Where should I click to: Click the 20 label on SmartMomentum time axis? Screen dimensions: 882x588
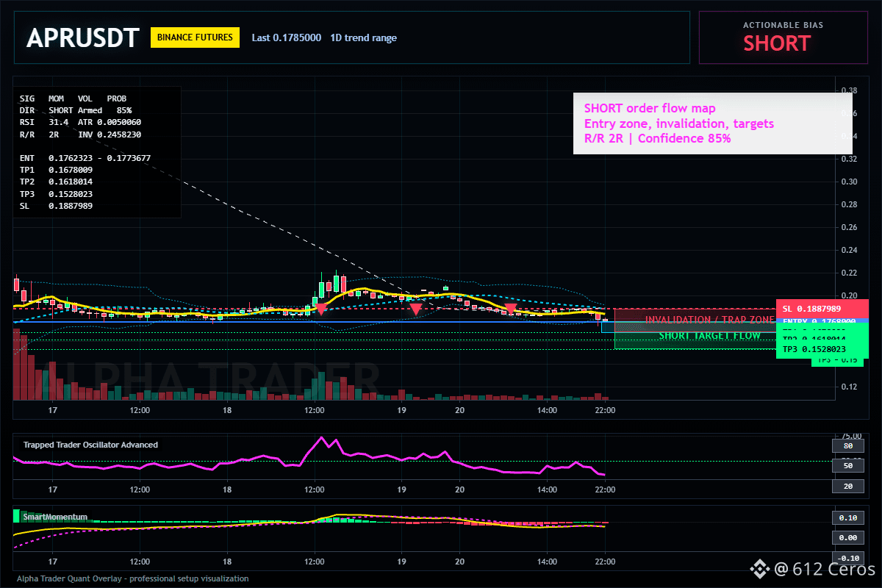[459, 562]
